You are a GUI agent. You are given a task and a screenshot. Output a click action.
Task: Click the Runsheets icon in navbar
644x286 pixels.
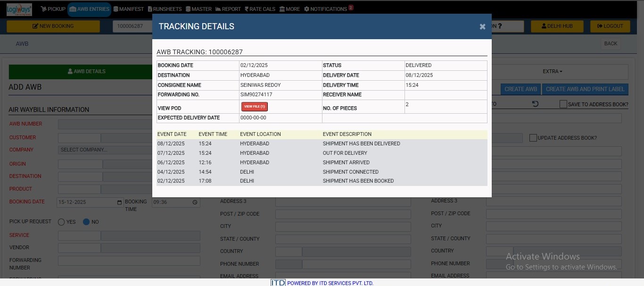pos(150,9)
